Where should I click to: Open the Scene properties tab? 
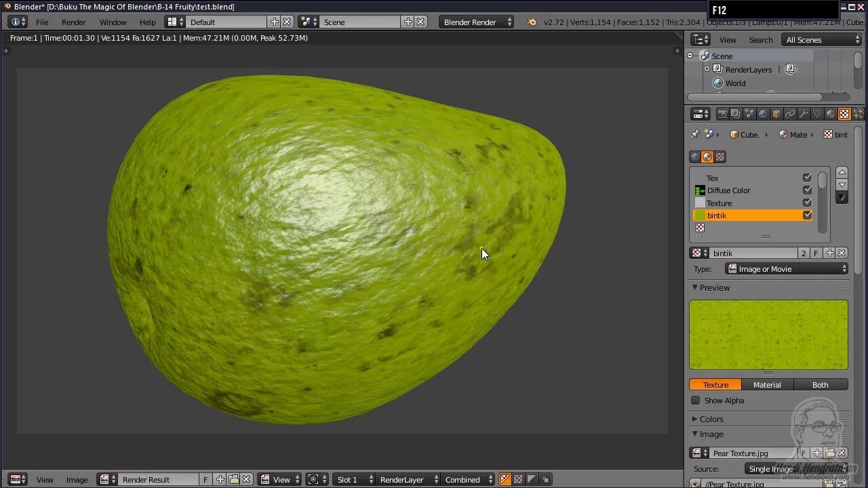[749, 114]
